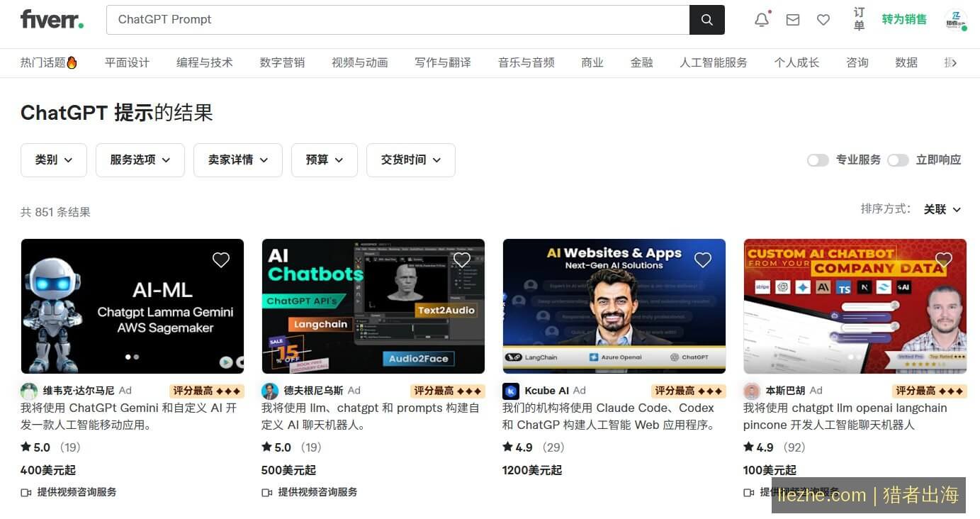
Task: Go to the 视频与动画 category
Action: (x=360, y=62)
